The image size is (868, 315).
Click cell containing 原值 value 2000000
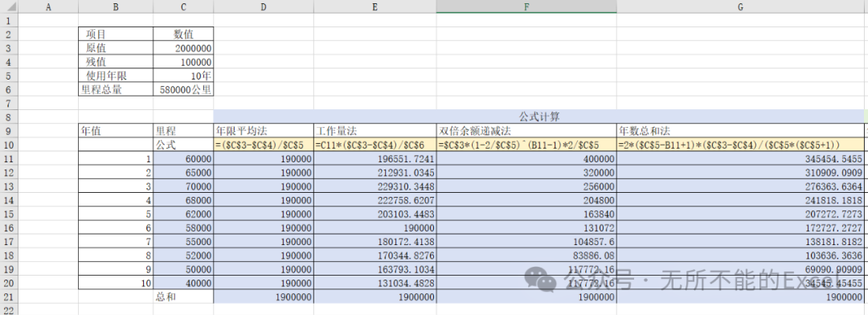click(183, 48)
